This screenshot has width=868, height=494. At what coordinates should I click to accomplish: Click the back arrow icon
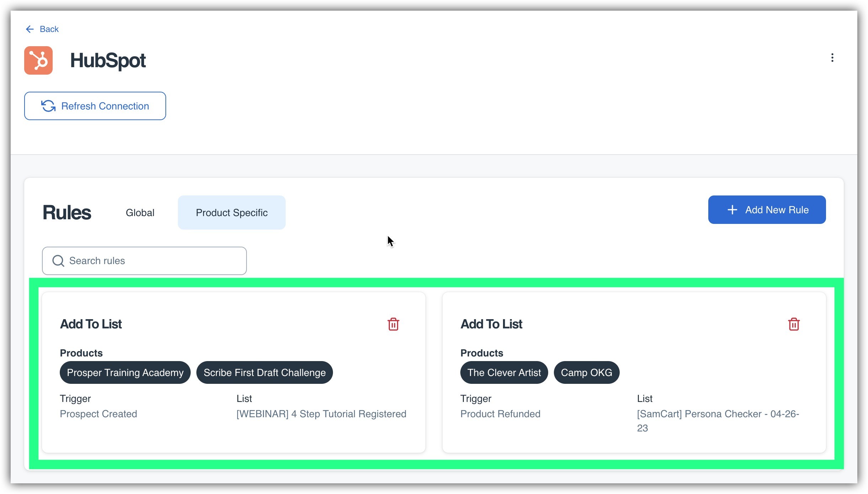pos(30,29)
